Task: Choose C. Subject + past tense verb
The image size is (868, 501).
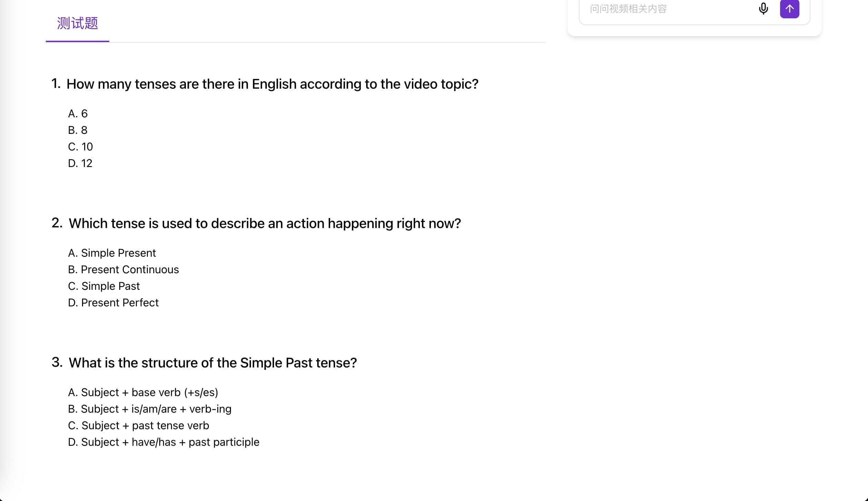Action: pos(139,425)
